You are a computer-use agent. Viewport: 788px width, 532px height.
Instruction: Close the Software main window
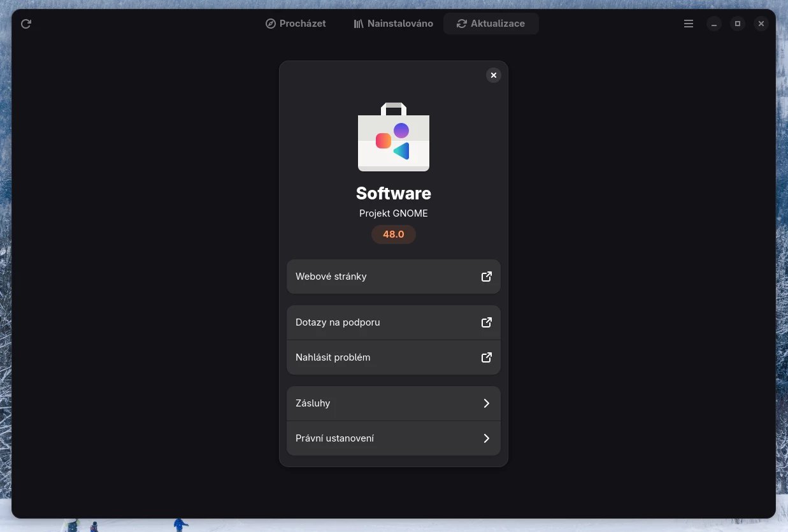pos(761,24)
